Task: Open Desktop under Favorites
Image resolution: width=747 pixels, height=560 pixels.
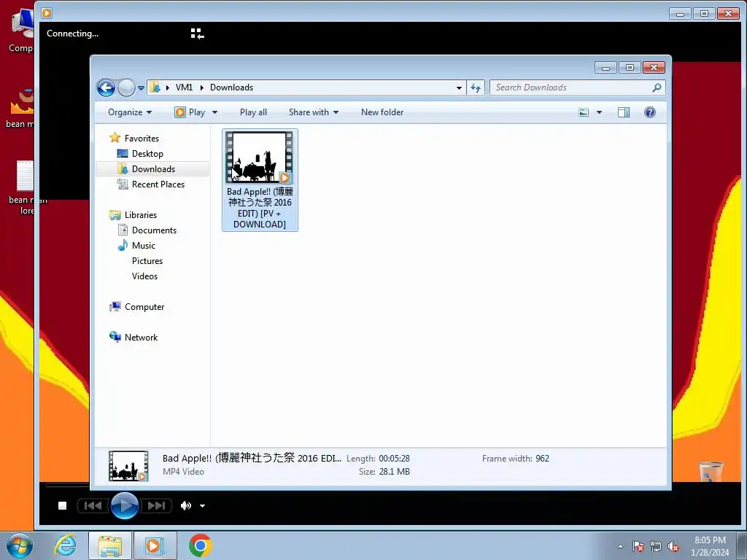Action: pyautogui.click(x=147, y=154)
